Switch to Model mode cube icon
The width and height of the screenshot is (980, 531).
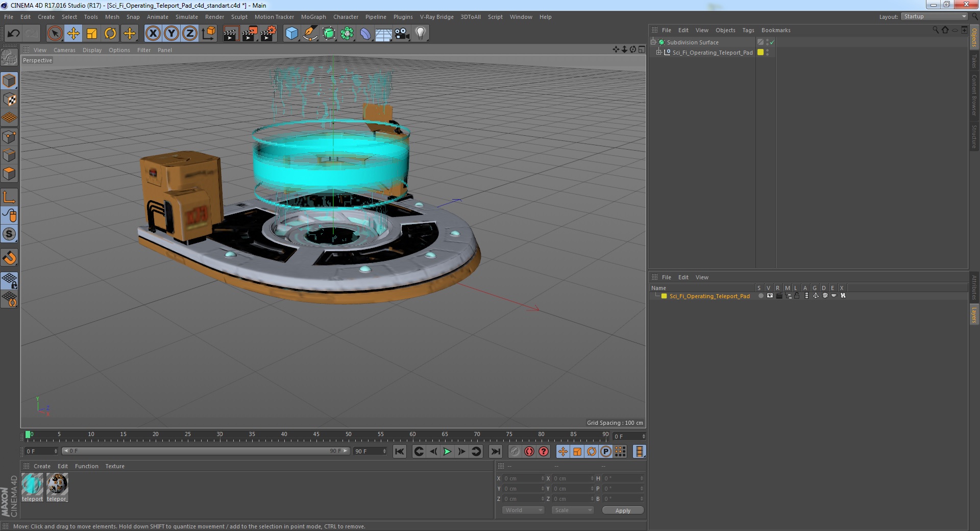point(9,81)
